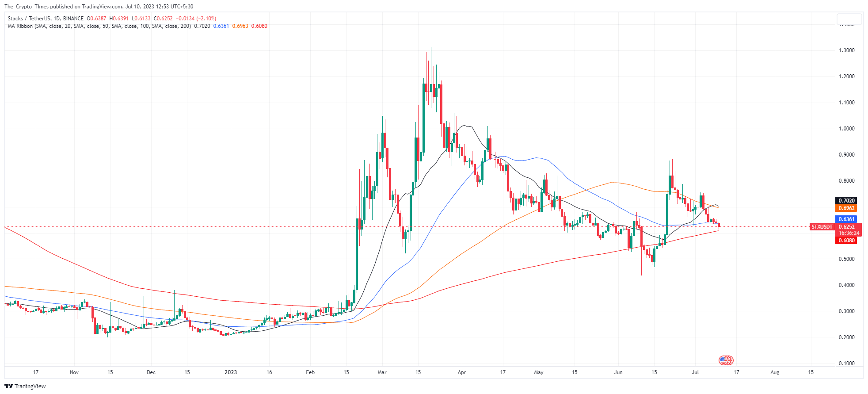Screen dimensions: 868x394
Task: Click the 0.2000 price axis tick
Action: (847, 337)
